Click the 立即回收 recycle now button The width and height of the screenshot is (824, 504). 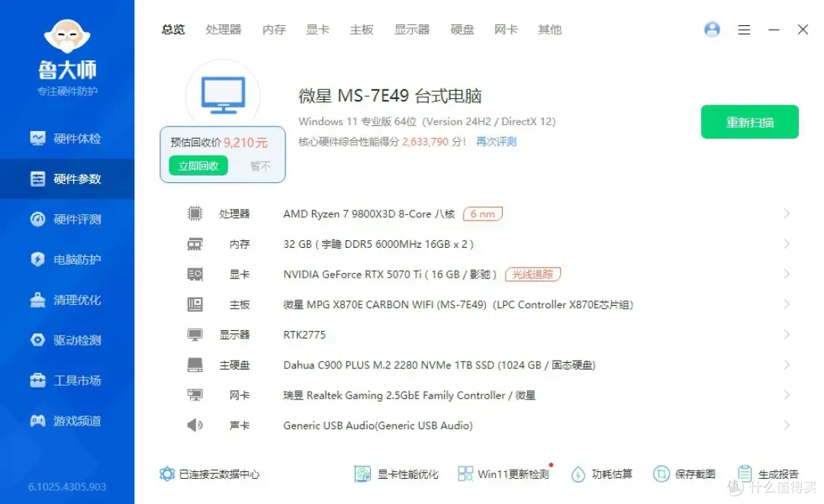coord(198,166)
